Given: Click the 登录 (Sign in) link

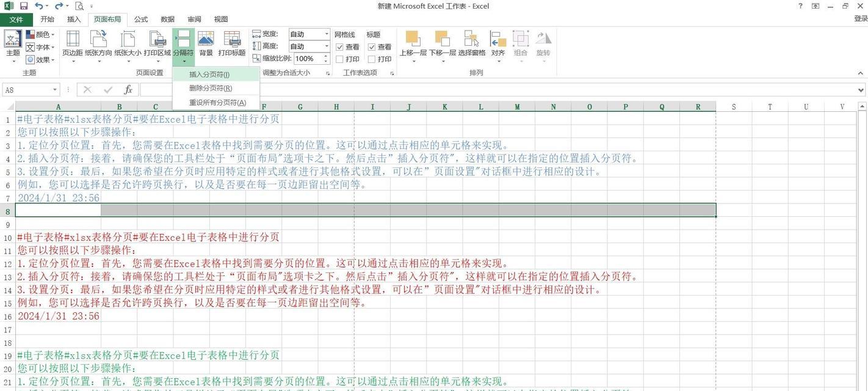Looking at the screenshot, I should coord(860,19).
